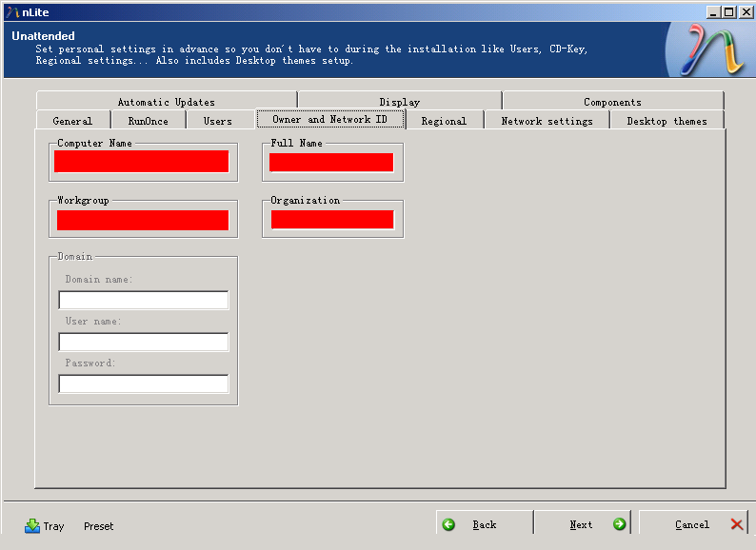Click the green Back arrow icon
Screen dimensions: 756x550
(x=448, y=524)
